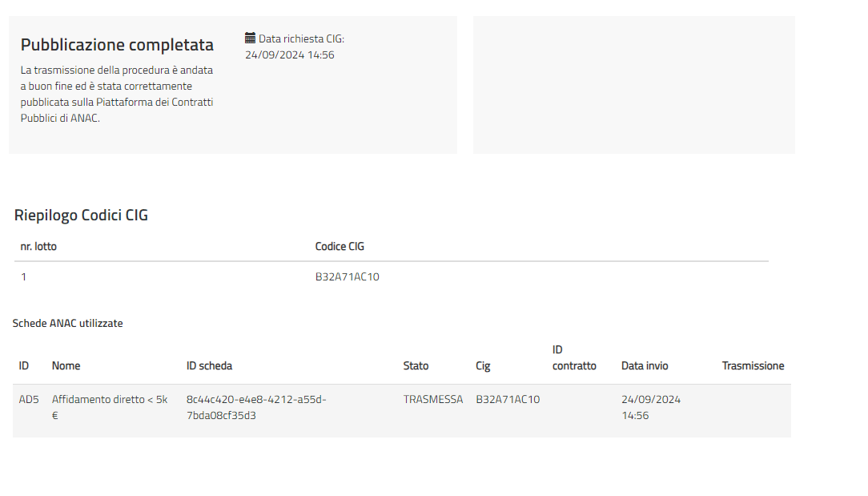The image size is (868, 496).
Task: Click the Stato column header
Action: click(416, 365)
